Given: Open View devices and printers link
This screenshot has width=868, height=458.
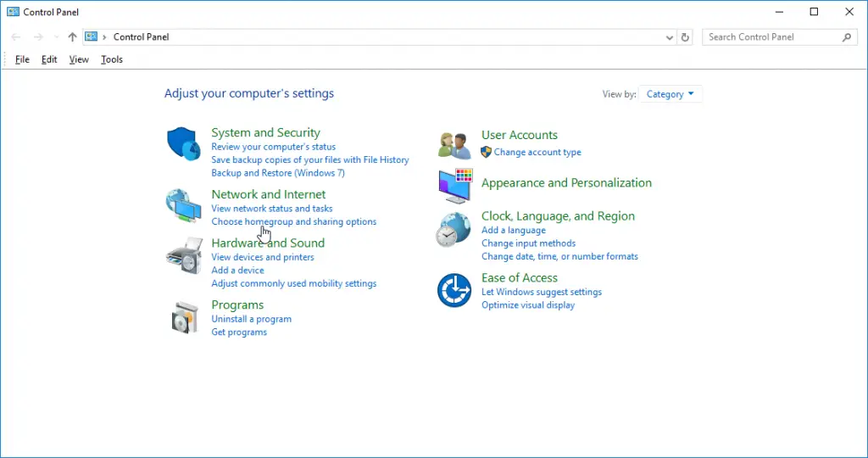Looking at the screenshot, I should (x=263, y=257).
